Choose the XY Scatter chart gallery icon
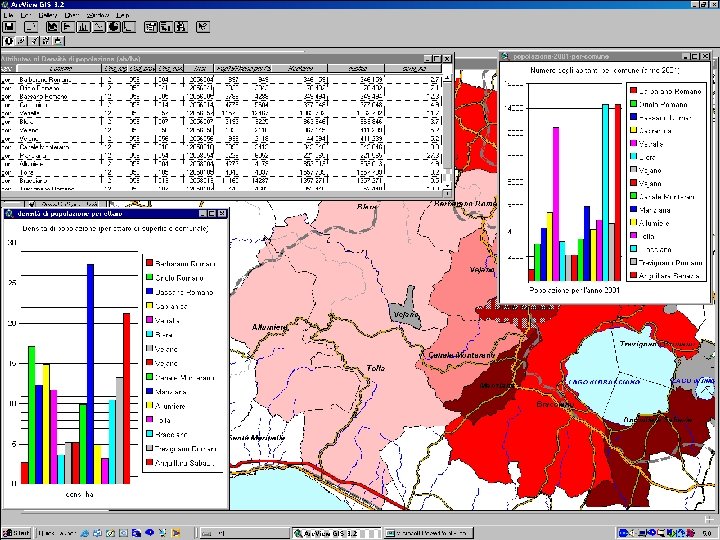 [x=129, y=27]
